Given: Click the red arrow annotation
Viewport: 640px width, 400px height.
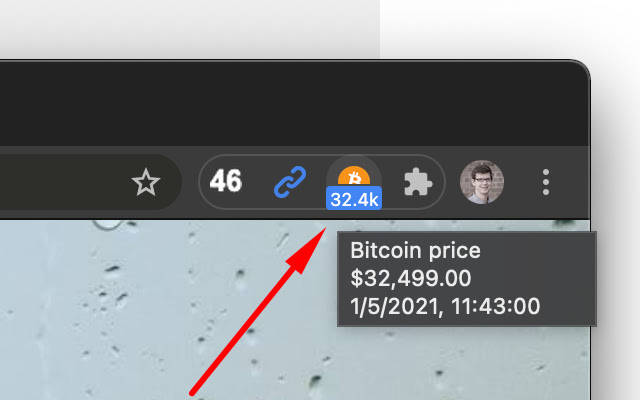Looking at the screenshot, I should click(258, 311).
